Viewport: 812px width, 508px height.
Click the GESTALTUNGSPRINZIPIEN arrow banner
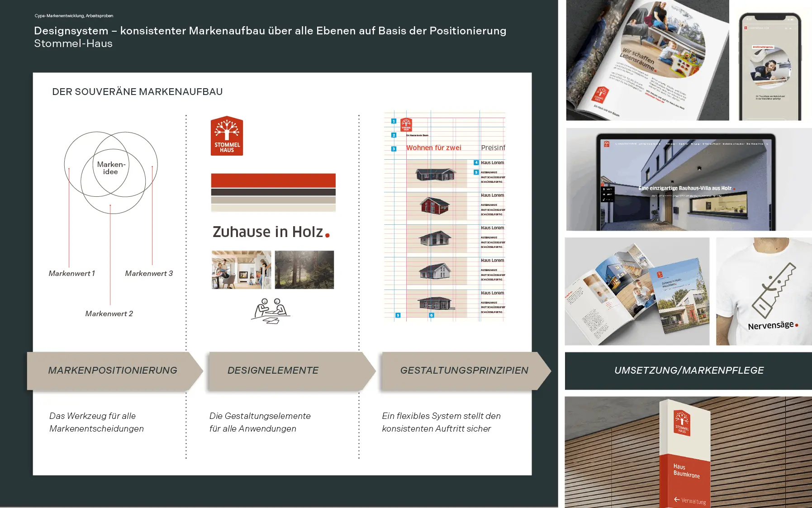[466, 370]
